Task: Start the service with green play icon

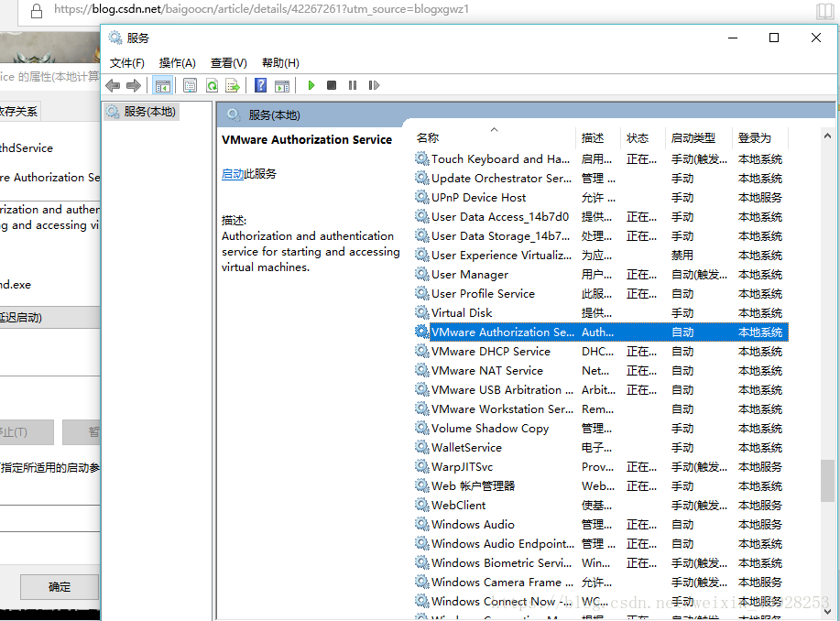Action: (311, 85)
